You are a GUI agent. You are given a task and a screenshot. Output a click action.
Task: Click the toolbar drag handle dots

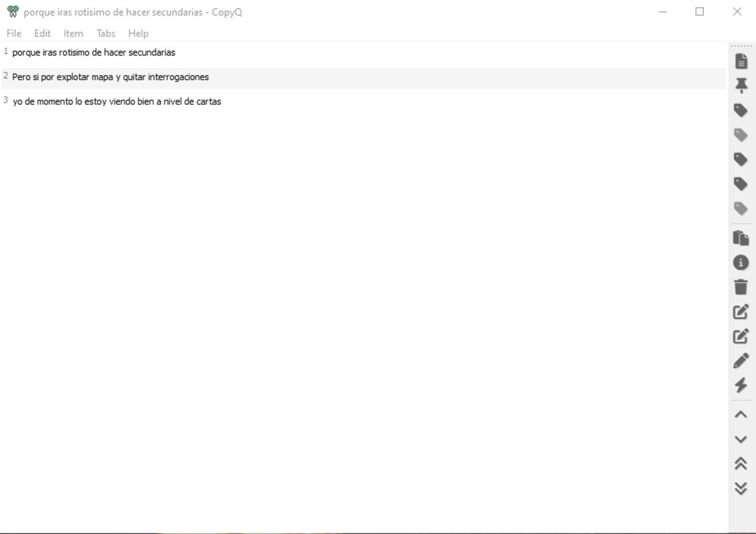click(x=741, y=46)
